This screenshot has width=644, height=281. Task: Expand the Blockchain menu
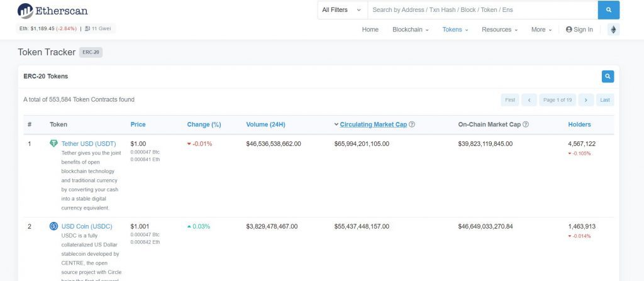[410, 30]
